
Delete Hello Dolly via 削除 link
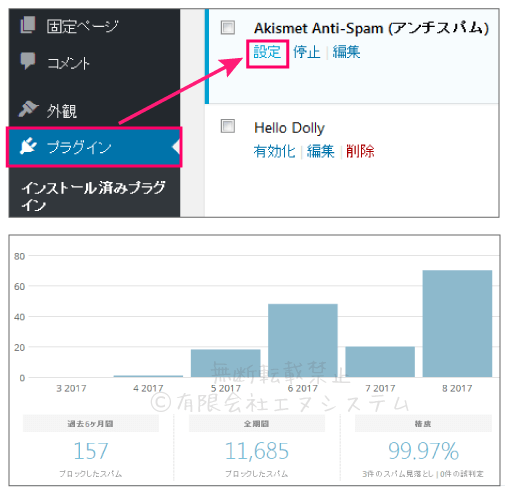(360, 151)
